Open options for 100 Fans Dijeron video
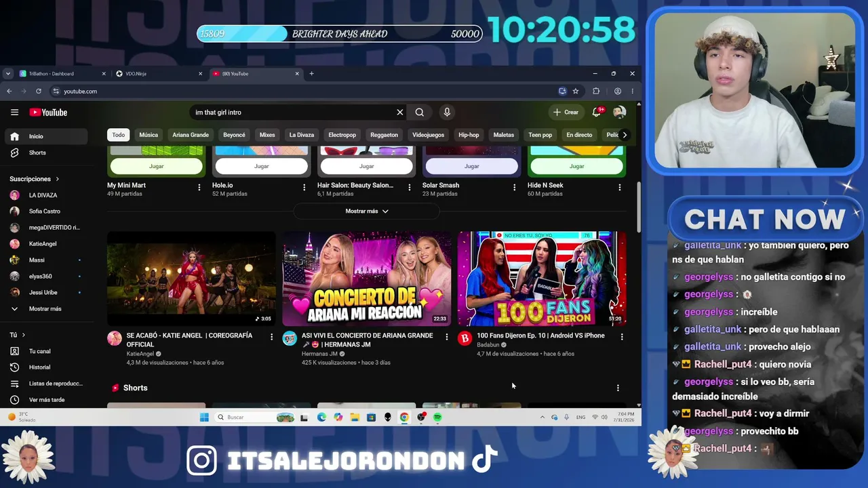The height and width of the screenshot is (488, 868). pos(622,337)
